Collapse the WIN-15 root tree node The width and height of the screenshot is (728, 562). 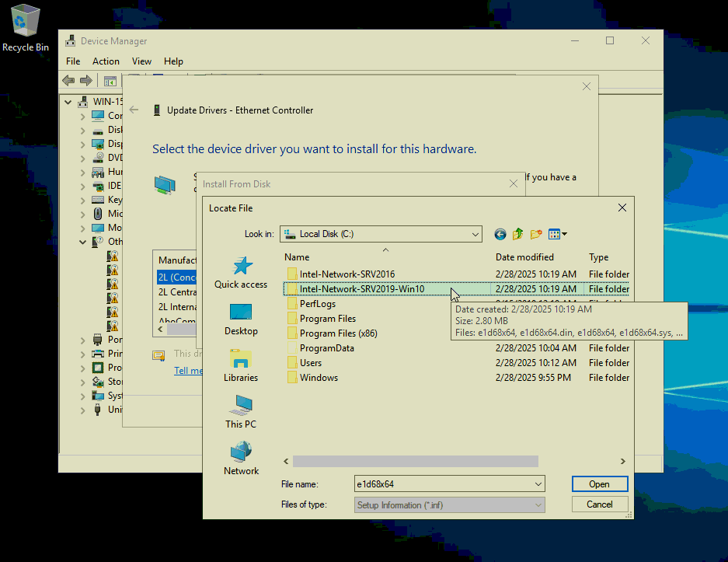tap(68, 102)
